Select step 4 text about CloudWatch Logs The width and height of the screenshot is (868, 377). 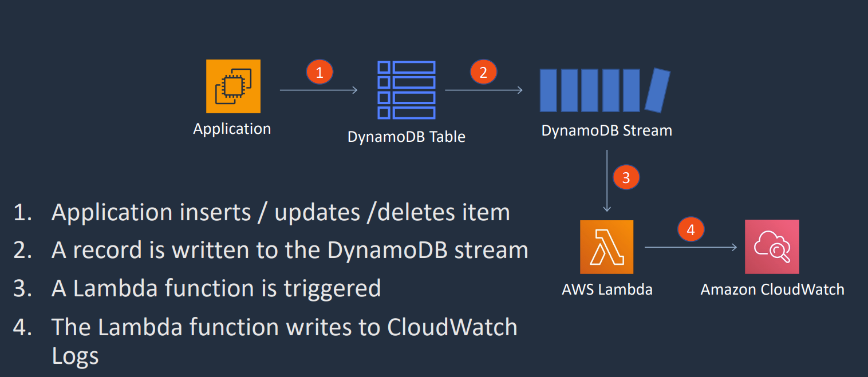point(265,341)
